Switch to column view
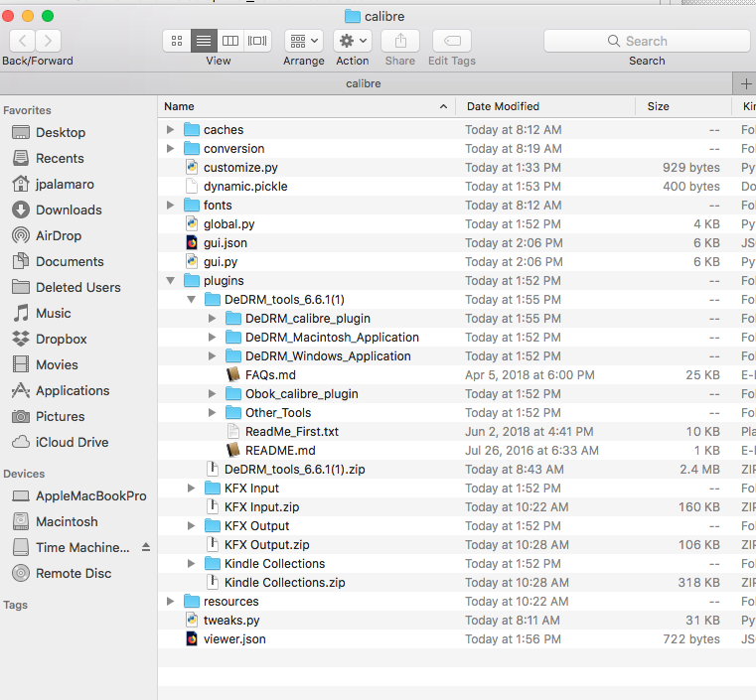Viewport: 756px width, 700px height. point(230,41)
